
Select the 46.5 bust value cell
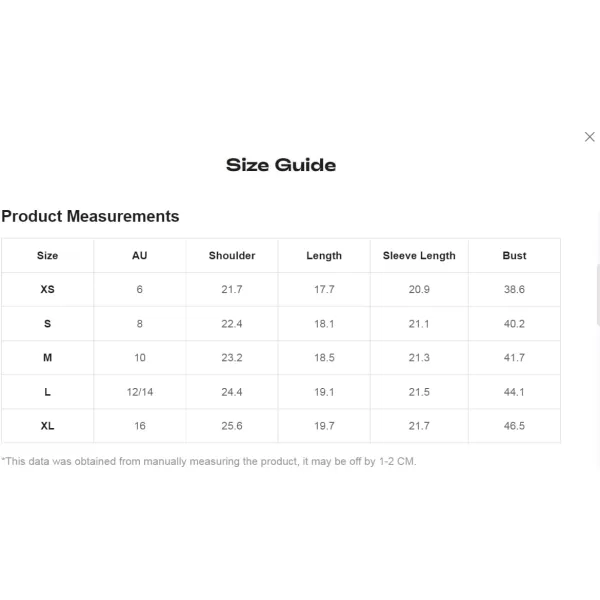tap(514, 426)
